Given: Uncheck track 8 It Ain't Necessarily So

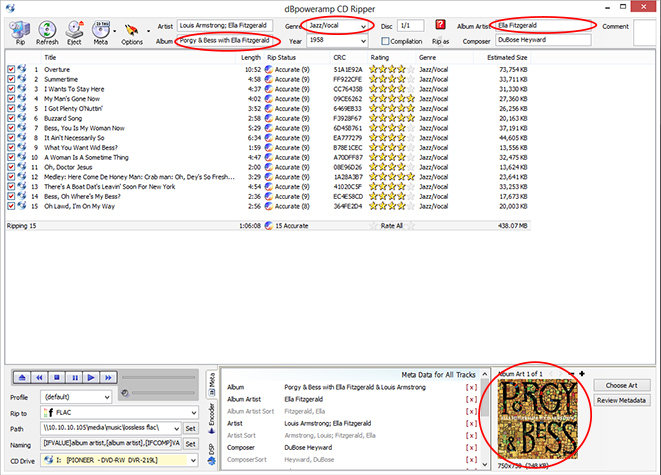Looking at the screenshot, I should 11,138.
